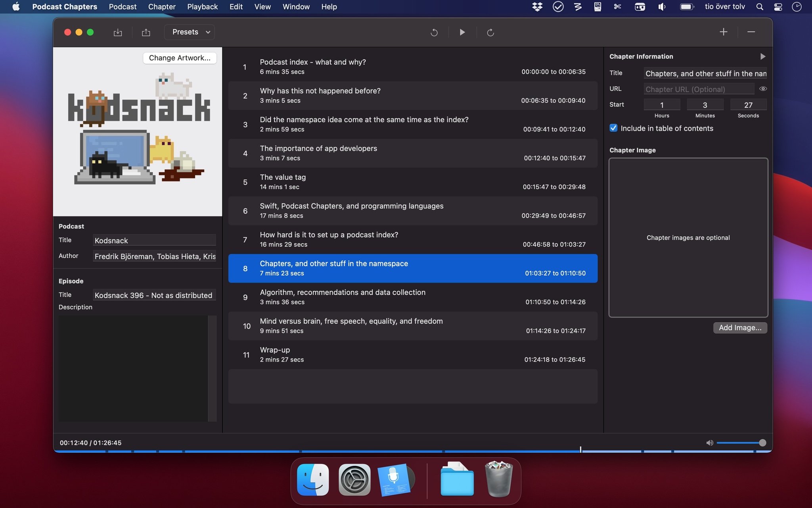
Task: Open the View menu
Action: pos(262,7)
